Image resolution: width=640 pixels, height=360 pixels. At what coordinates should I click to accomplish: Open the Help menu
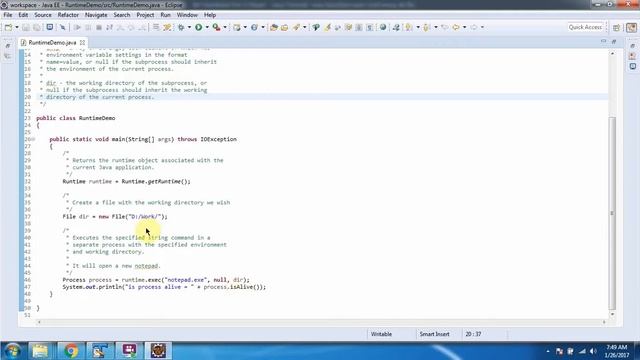(x=210, y=15)
